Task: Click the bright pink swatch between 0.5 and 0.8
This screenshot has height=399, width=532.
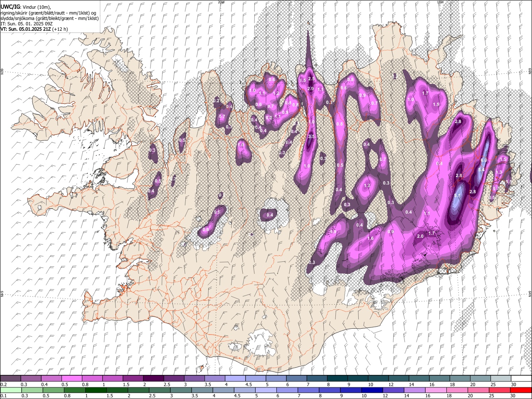Action: (x=71, y=379)
